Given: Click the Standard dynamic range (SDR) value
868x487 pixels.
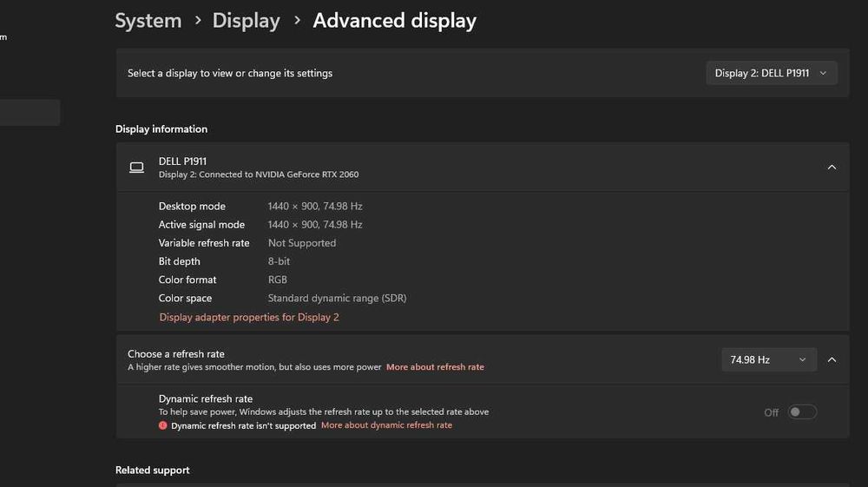Looking at the screenshot, I should click(337, 298).
